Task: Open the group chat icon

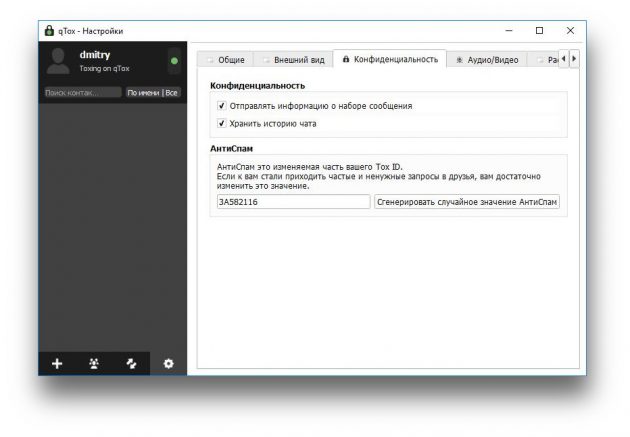Action: [94, 363]
